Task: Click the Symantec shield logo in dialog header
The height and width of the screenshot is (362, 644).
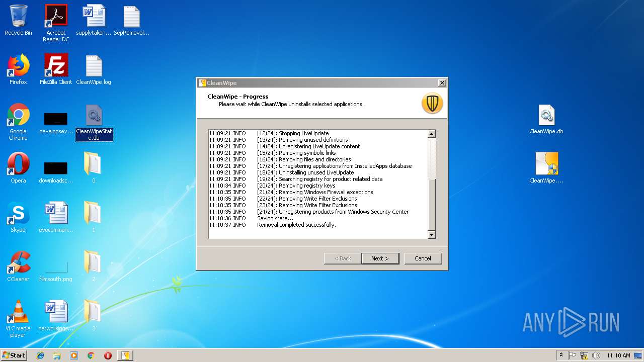Action: click(x=432, y=103)
